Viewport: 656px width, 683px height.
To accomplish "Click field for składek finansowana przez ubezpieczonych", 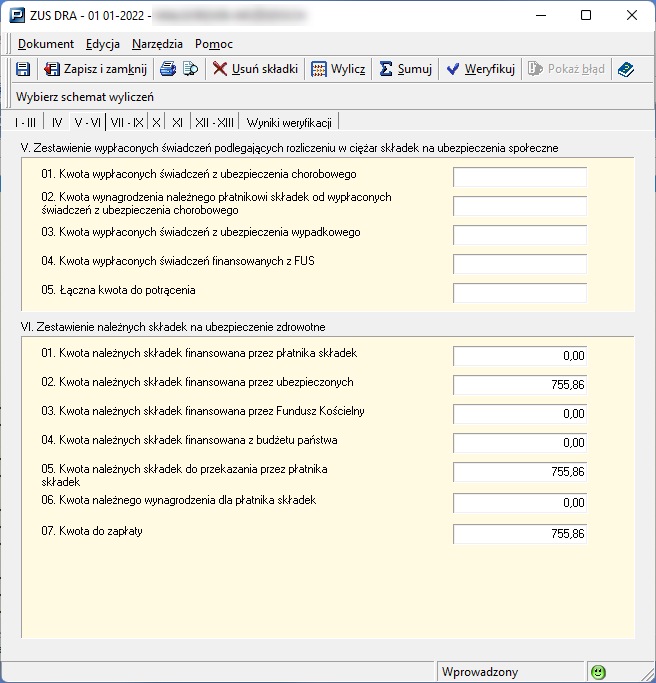I will click(x=519, y=385).
